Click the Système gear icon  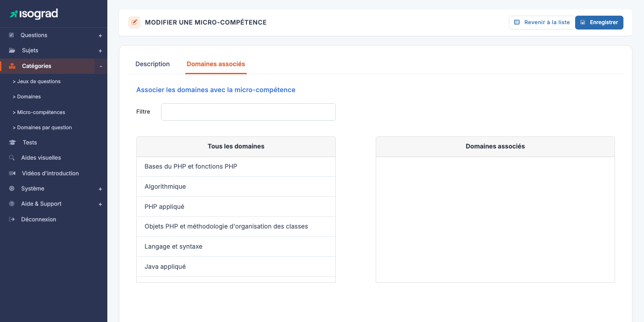pyautogui.click(x=12, y=189)
